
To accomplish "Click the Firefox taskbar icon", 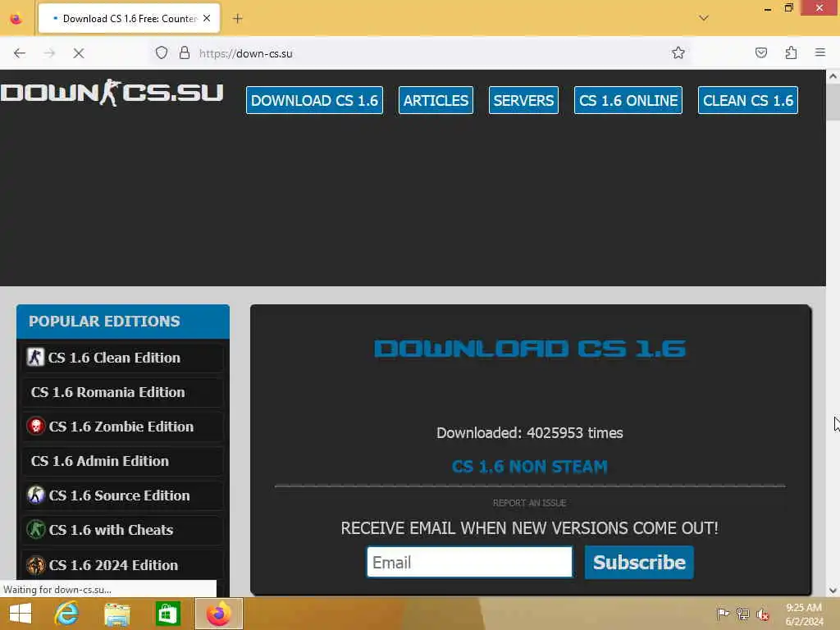I will pos(218,614).
